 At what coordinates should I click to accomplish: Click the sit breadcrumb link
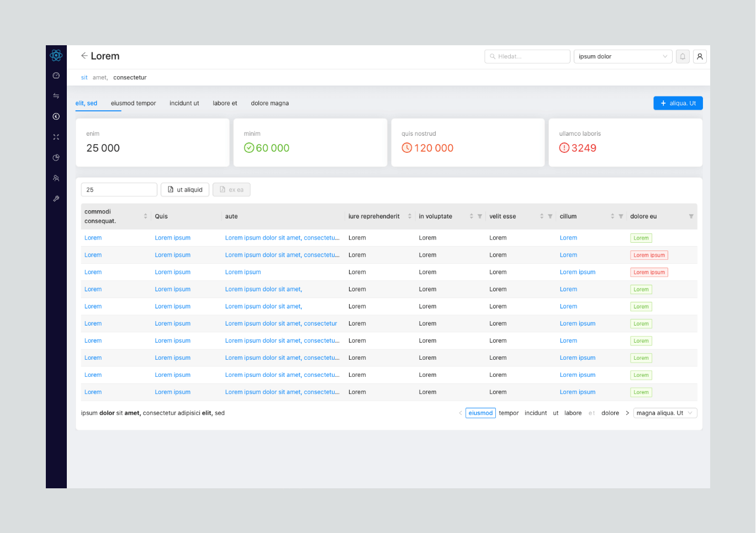(x=84, y=78)
